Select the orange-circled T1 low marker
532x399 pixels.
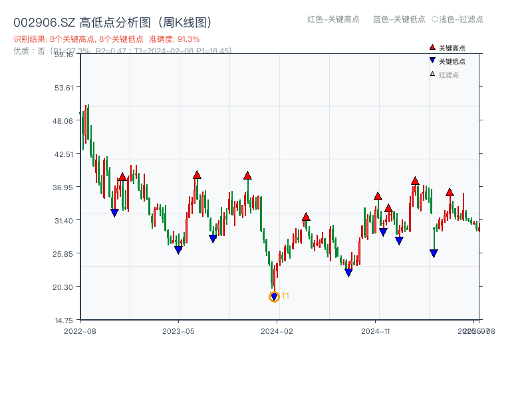274,297
